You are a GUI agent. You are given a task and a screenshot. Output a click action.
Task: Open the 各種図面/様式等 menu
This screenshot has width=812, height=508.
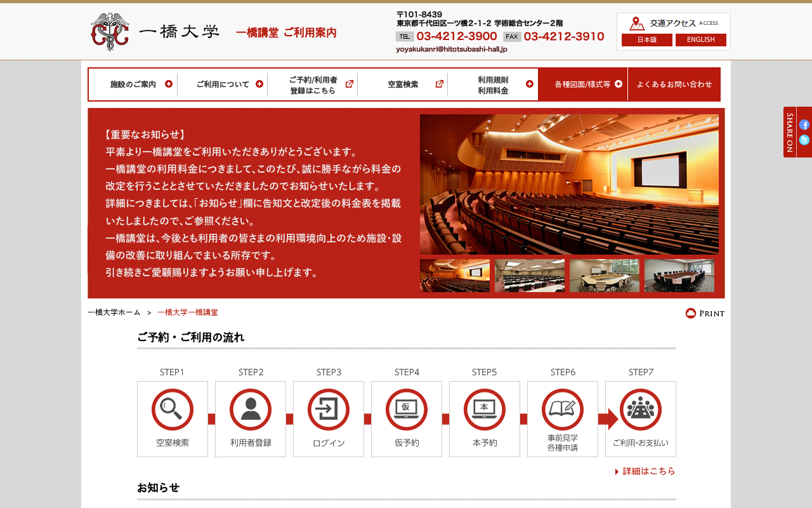click(583, 84)
